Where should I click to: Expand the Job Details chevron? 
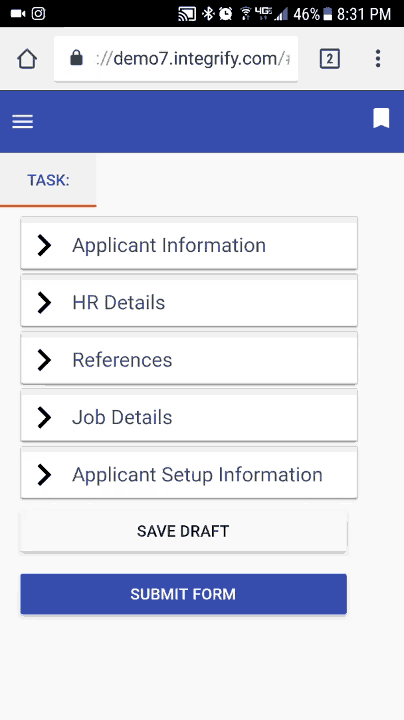point(44,417)
